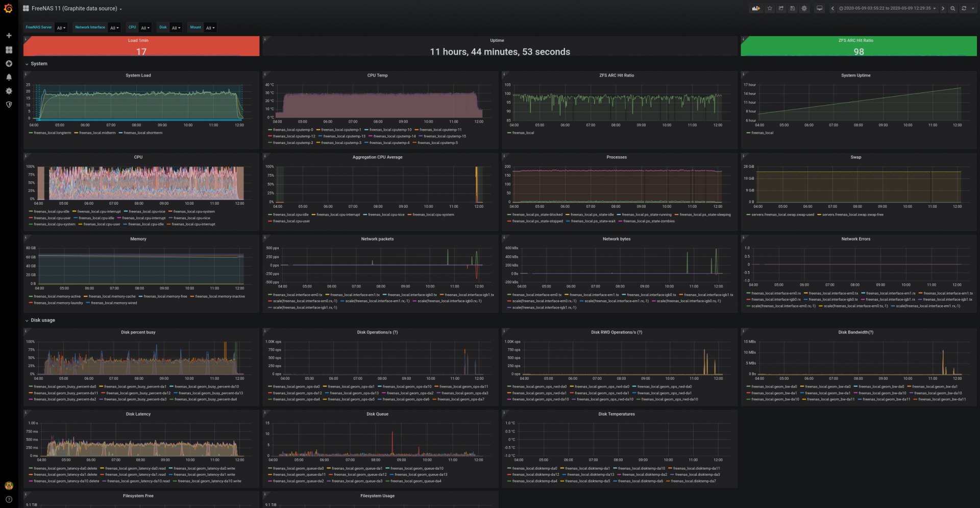Screen dimensions: 980x508
Task: Open the Server Admin shield icon
Action: coord(9,105)
